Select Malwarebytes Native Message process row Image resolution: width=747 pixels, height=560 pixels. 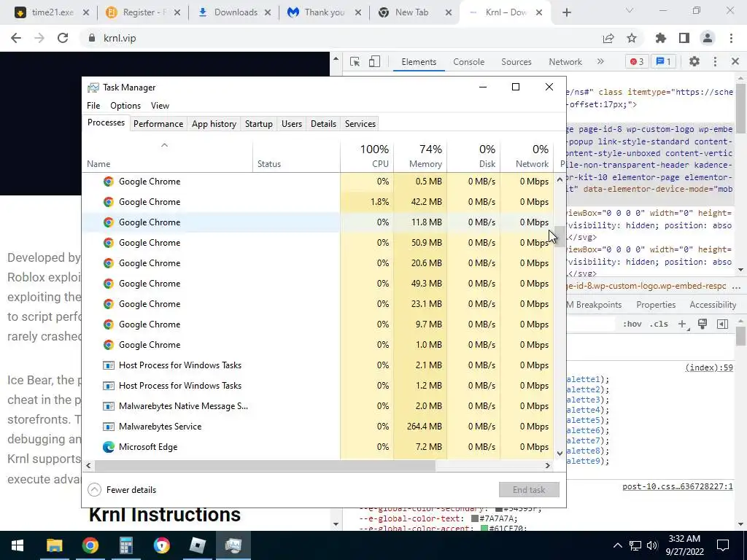[x=317, y=405]
